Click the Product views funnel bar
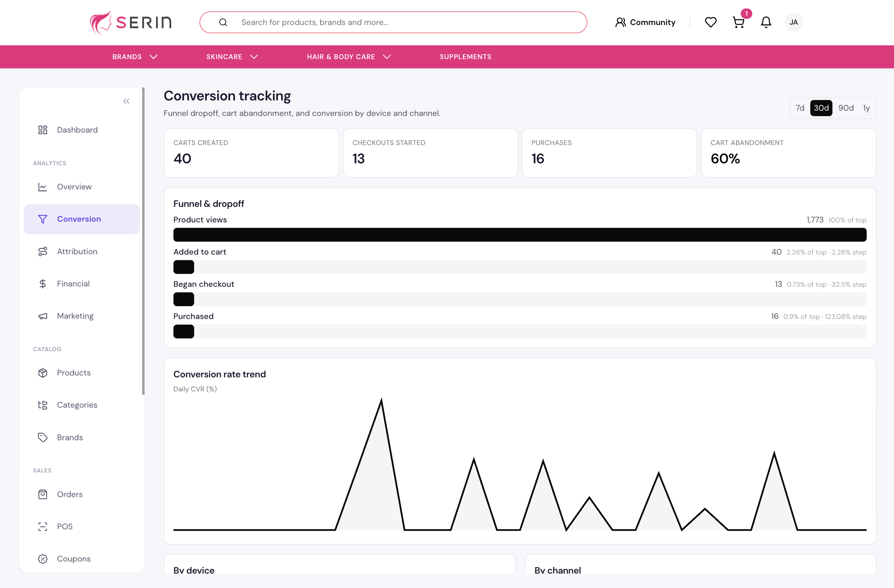This screenshot has height=588, width=894. pos(520,235)
